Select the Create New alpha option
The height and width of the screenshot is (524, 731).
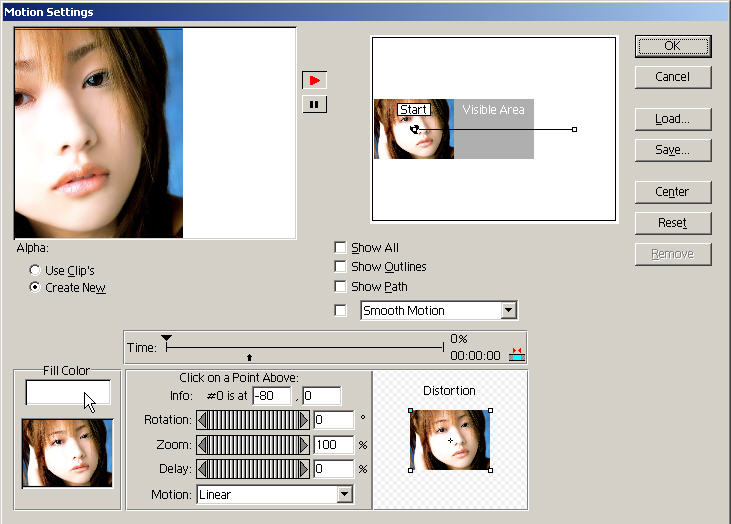click(34, 287)
